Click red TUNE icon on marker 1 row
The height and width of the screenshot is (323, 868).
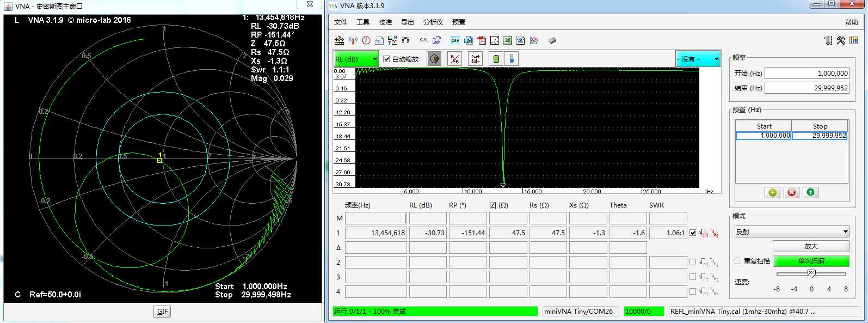click(x=714, y=233)
